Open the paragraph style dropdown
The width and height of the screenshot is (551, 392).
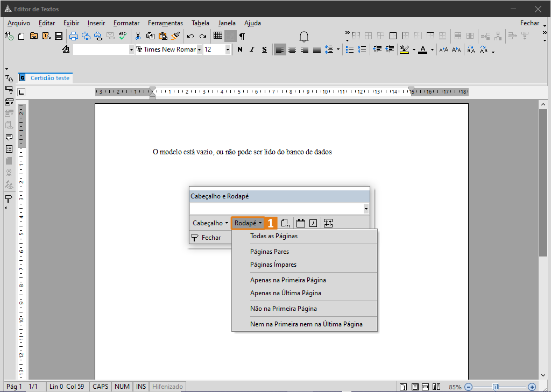point(131,49)
